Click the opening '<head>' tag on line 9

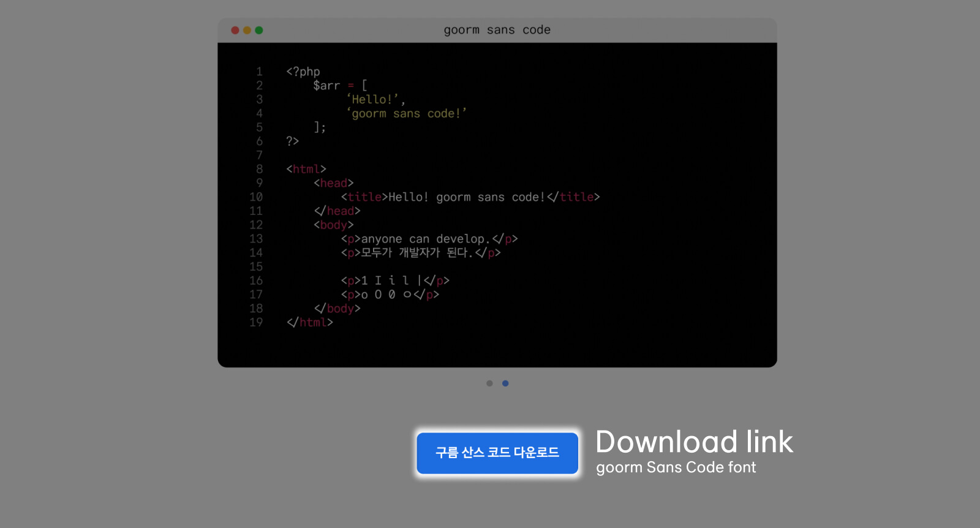(x=334, y=183)
